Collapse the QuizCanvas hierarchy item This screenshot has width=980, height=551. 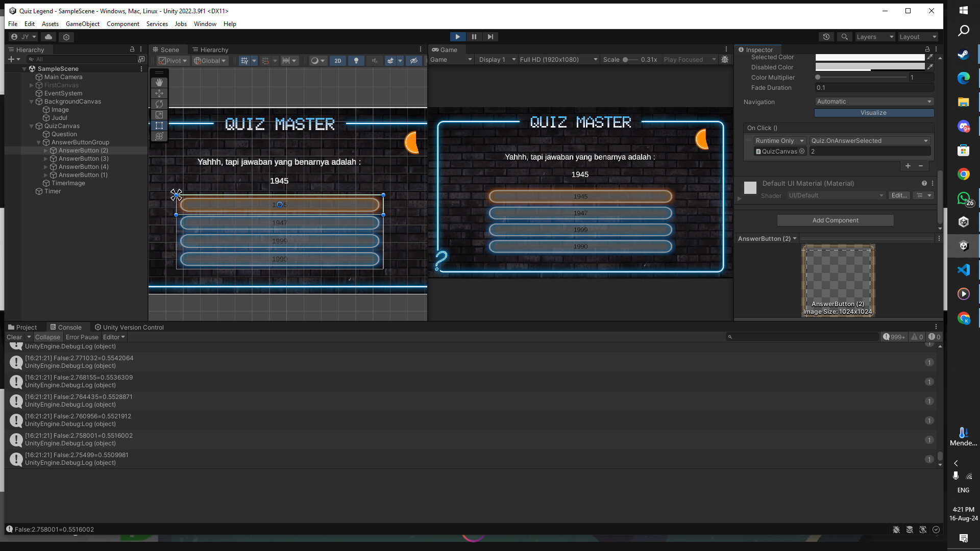[x=32, y=126]
